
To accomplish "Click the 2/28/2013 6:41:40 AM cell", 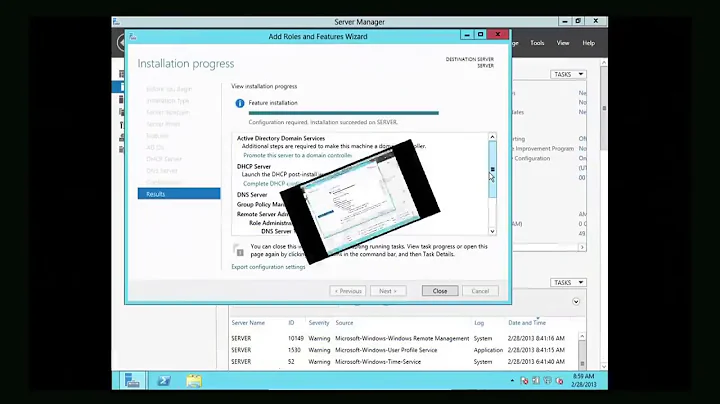I will (536, 362).
